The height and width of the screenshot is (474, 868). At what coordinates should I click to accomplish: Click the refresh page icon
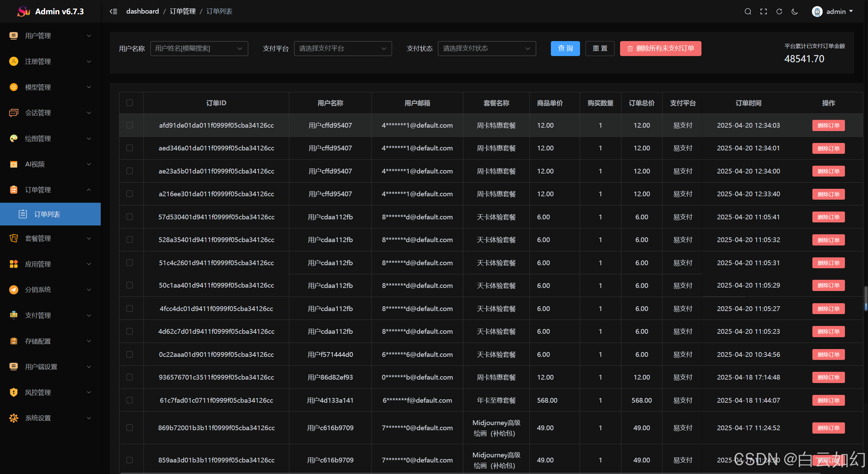click(779, 12)
